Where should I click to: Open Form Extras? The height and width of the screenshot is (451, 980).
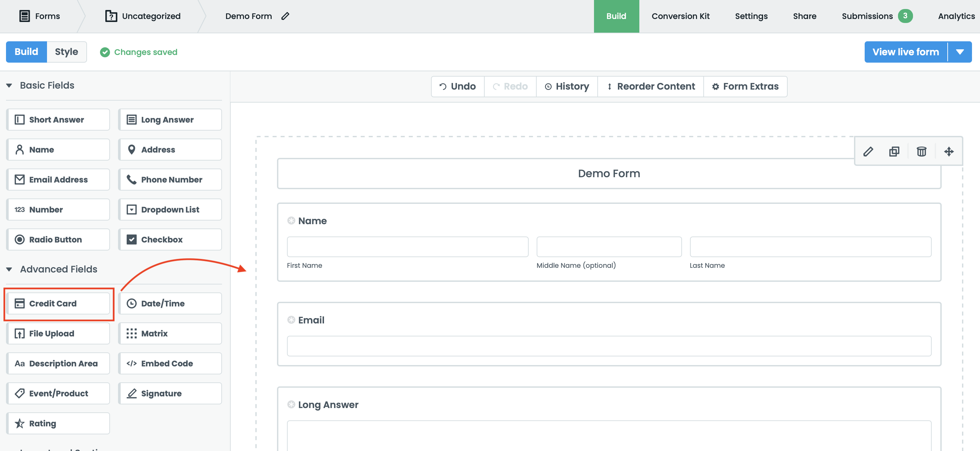(745, 86)
